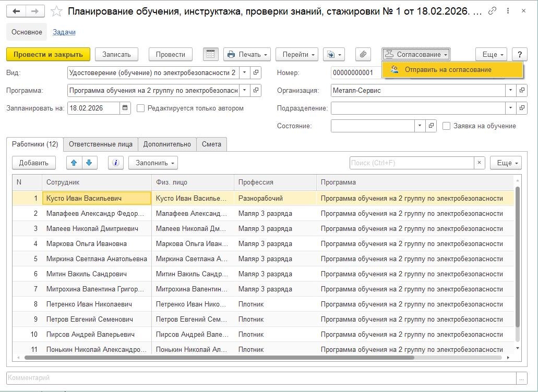
Task: Open the Вид field value form icon
Action: 256,72
